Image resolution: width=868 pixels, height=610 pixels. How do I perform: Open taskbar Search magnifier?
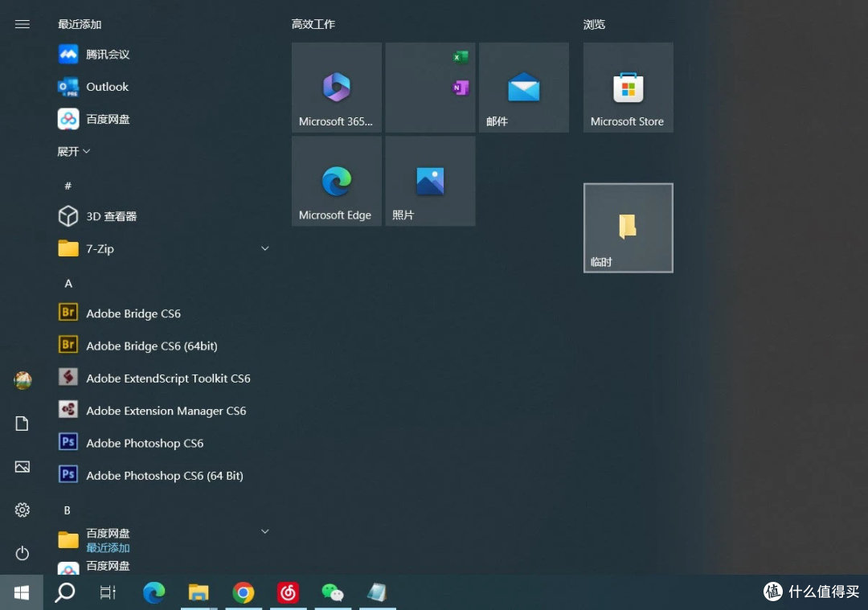[x=65, y=592]
